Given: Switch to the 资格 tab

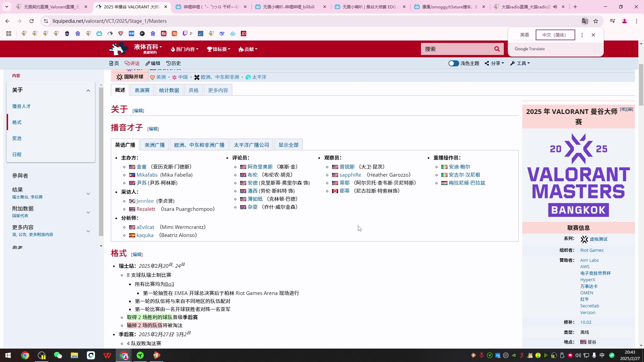Looking at the screenshot, I should tap(194, 90).
